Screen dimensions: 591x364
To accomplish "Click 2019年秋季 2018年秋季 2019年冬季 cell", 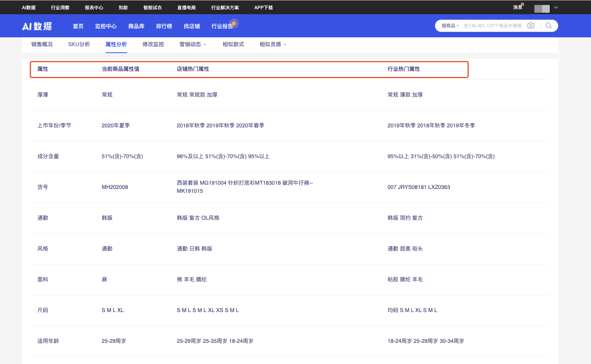I will (431, 125).
